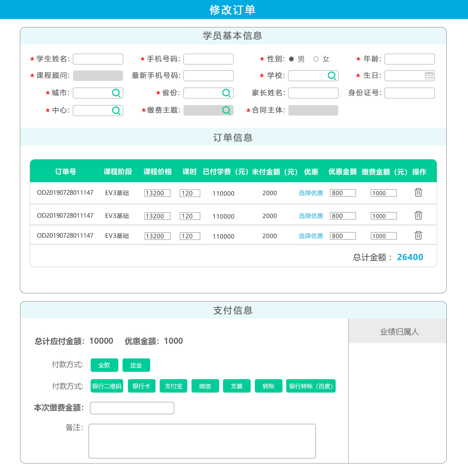
Task: Delete the second order row with trash icon
Action: [x=418, y=215]
